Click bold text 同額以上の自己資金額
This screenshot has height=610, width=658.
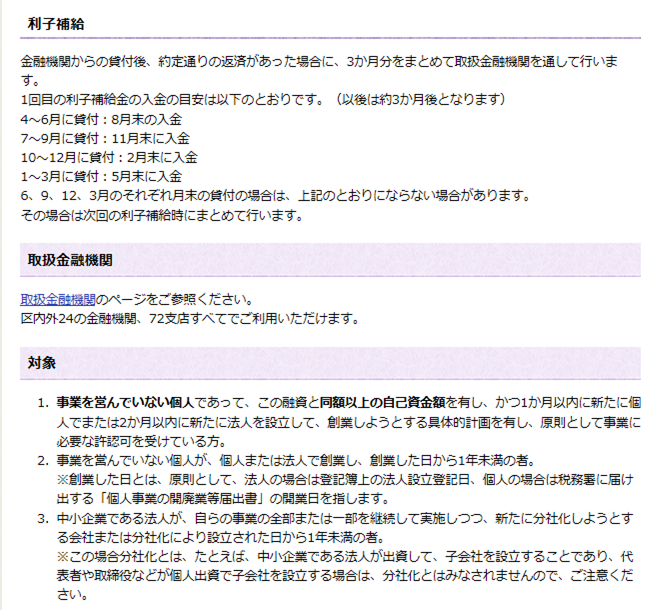click(382, 403)
